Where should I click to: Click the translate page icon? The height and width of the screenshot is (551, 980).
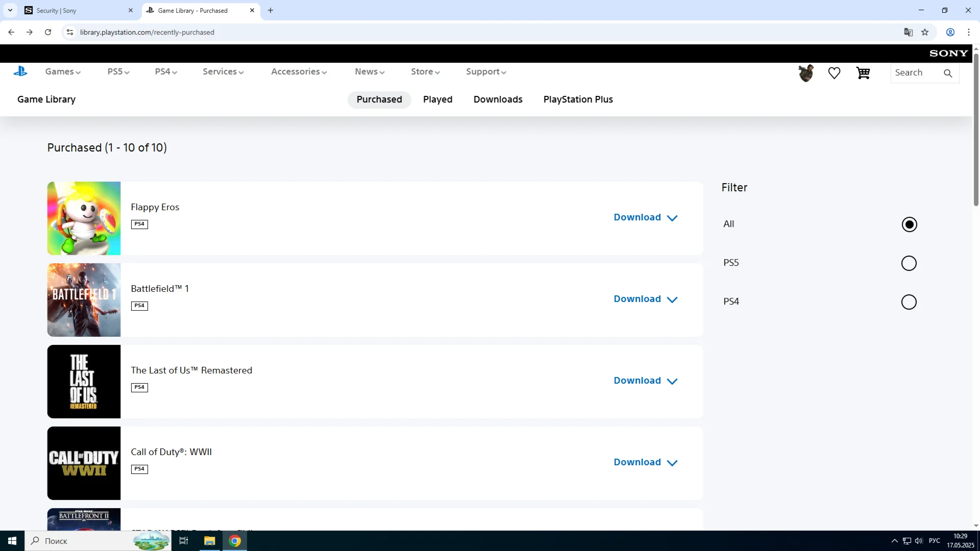pyautogui.click(x=908, y=32)
